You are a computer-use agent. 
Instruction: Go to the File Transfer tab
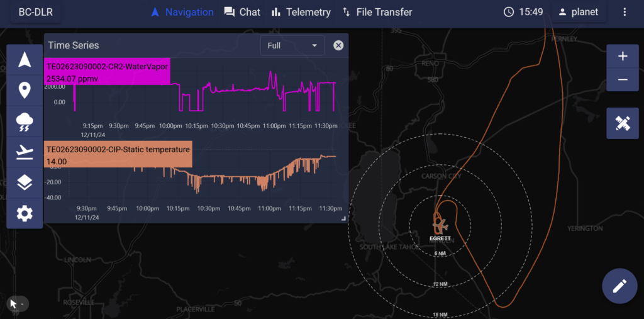[377, 12]
